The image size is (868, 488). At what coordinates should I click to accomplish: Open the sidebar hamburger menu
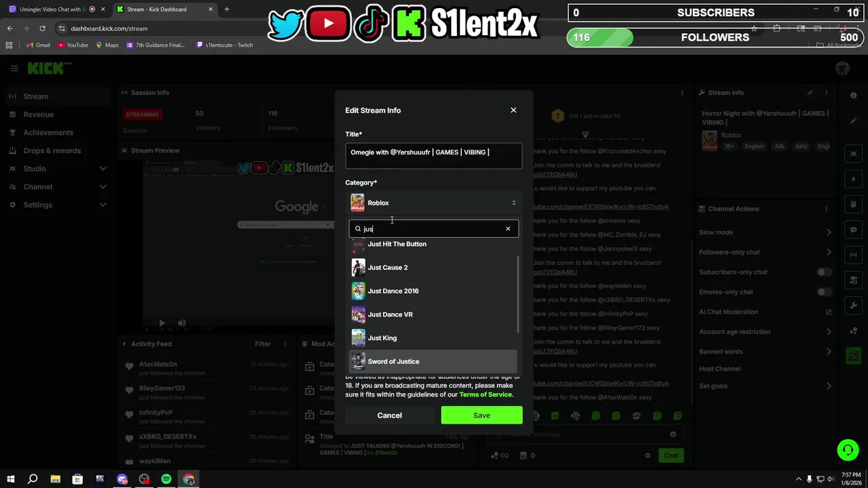pos(14,68)
